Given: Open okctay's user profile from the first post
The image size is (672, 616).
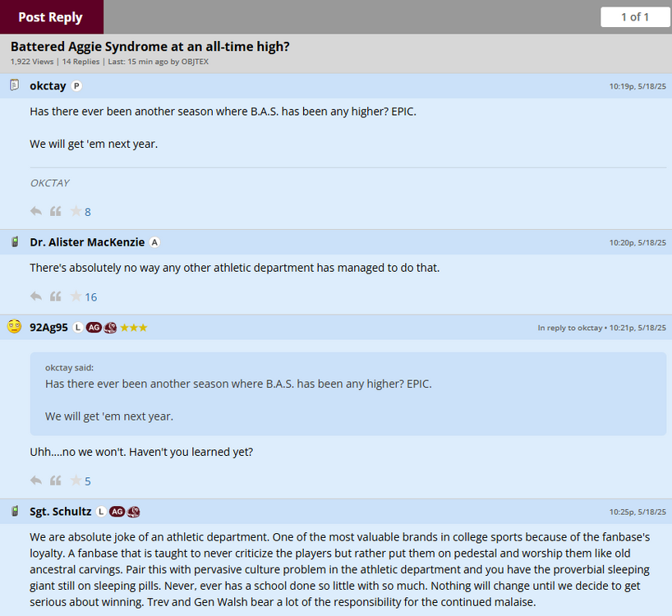Looking at the screenshot, I should click(48, 86).
